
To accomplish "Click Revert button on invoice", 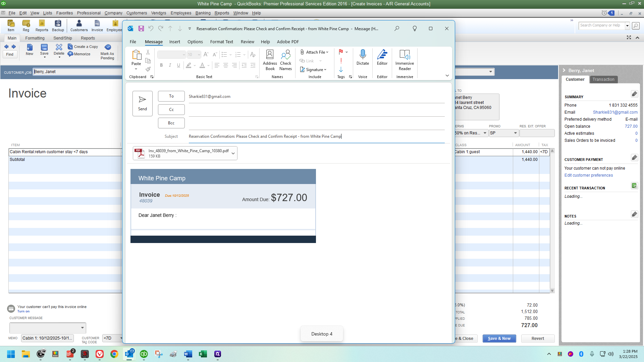I will 538,339.
